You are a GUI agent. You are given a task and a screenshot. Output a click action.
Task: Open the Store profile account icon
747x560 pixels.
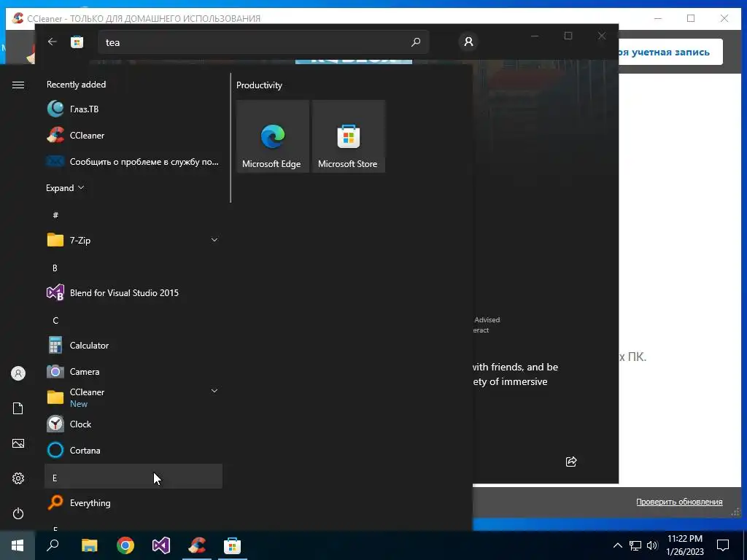469,42
